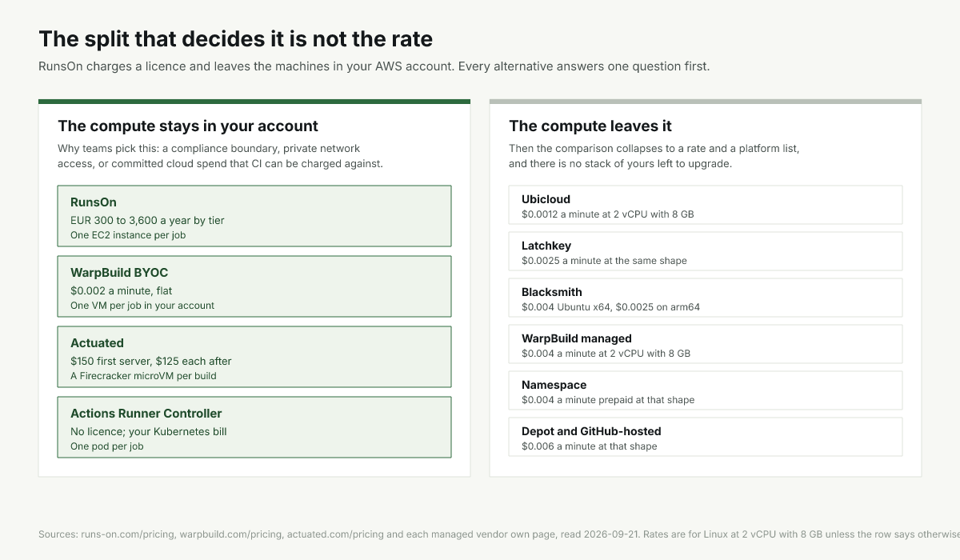This screenshot has height=560, width=960.
Task: Click the grey bar above right panel
Action: [x=706, y=102]
